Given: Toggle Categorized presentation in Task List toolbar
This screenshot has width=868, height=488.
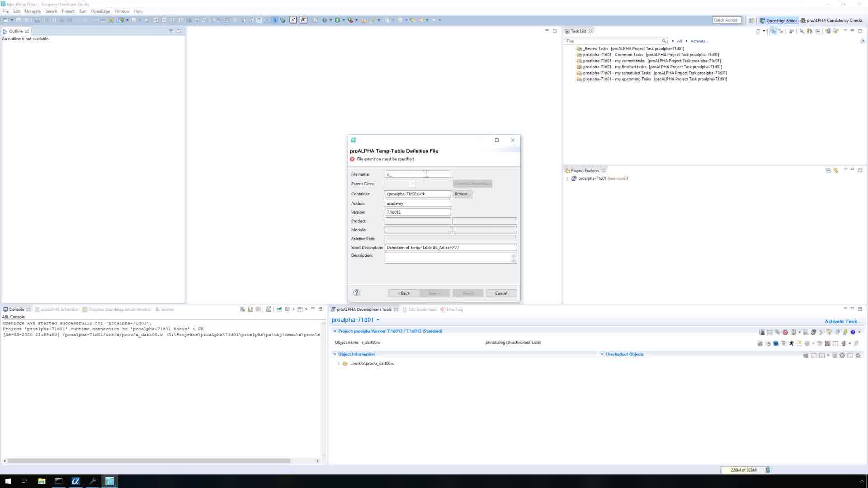Looking at the screenshot, I should click(773, 31).
